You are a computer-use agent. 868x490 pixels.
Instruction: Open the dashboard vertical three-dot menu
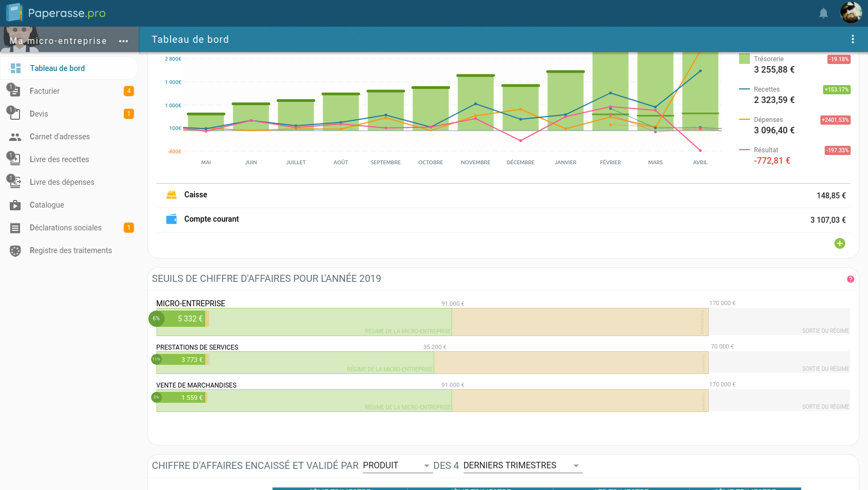click(x=852, y=39)
